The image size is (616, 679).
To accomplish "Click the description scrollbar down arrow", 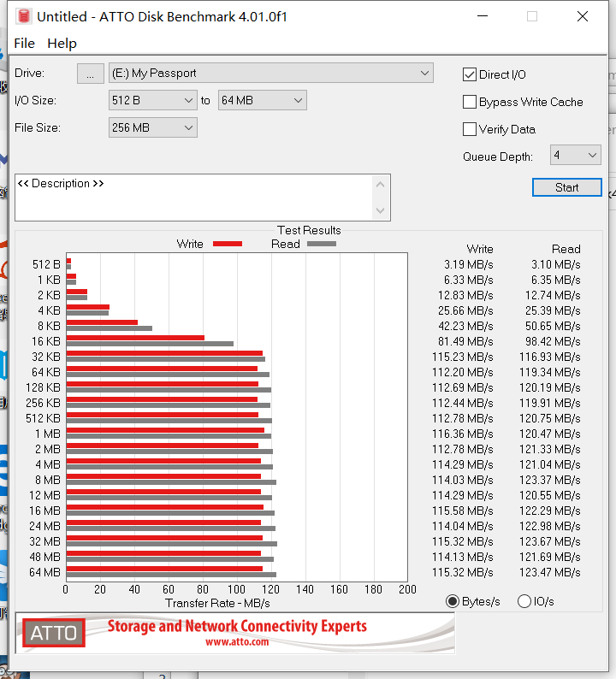I will click(x=381, y=210).
